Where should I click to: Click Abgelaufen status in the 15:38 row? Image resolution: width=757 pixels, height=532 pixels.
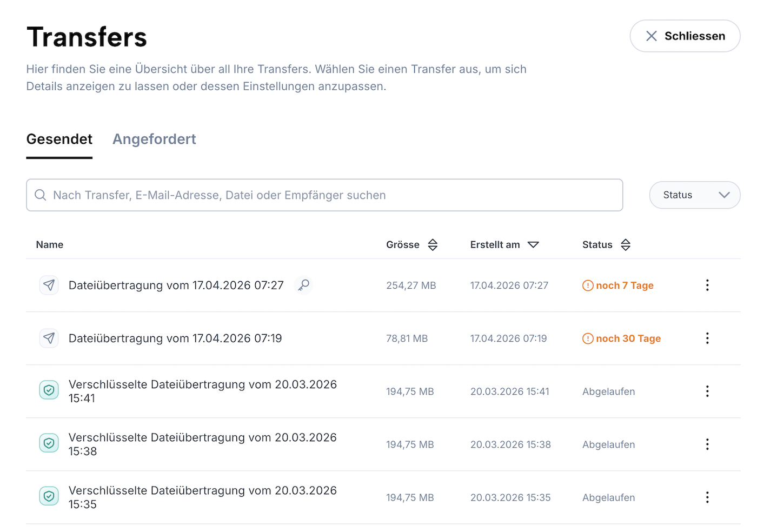point(609,444)
